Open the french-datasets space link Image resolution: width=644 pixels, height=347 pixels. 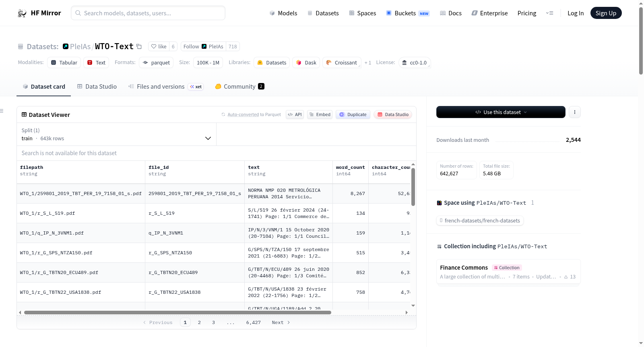pyautogui.click(x=480, y=220)
